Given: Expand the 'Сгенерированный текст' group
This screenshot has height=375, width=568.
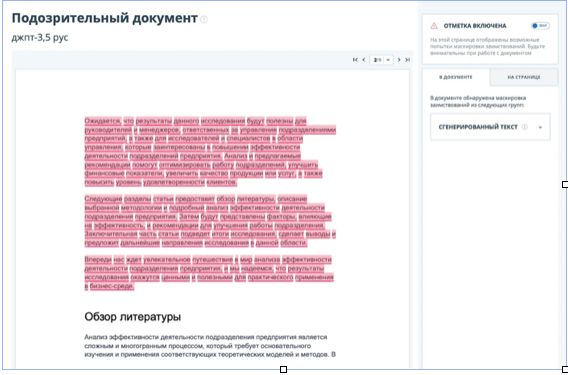Looking at the screenshot, I should (540, 127).
